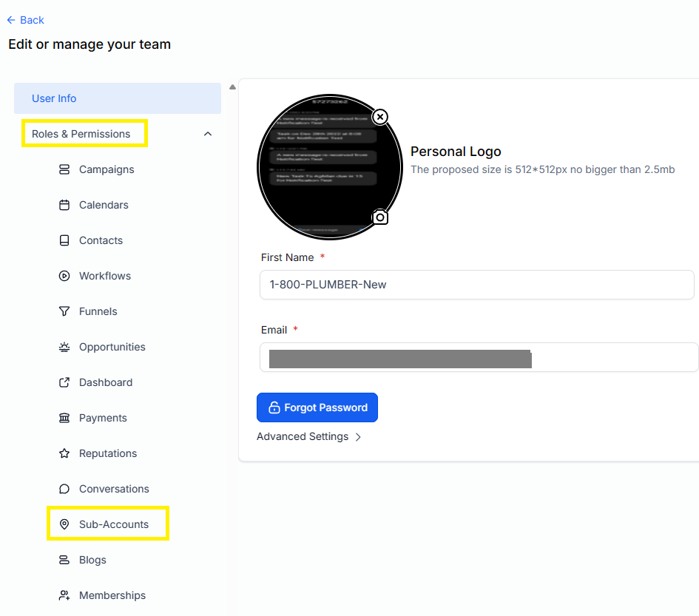699x616 pixels.
Task: Click the Funnels filter icon
Action: click(x=64, y=311)
